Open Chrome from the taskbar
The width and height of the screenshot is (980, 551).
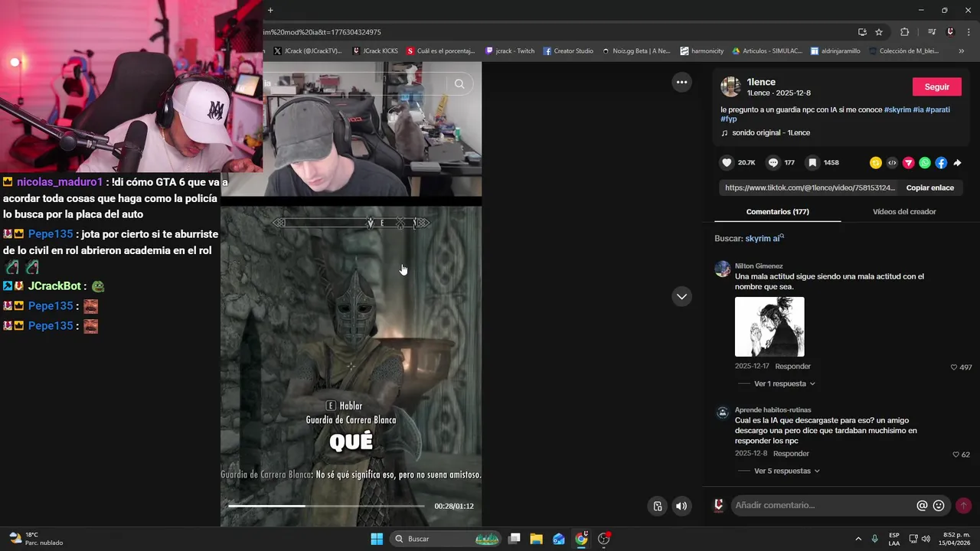tap(581, 539)
